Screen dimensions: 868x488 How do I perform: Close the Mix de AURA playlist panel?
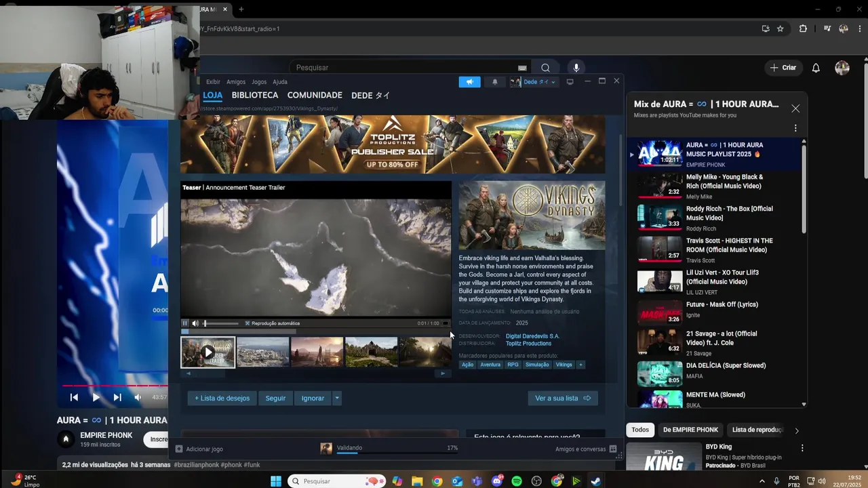795,108
